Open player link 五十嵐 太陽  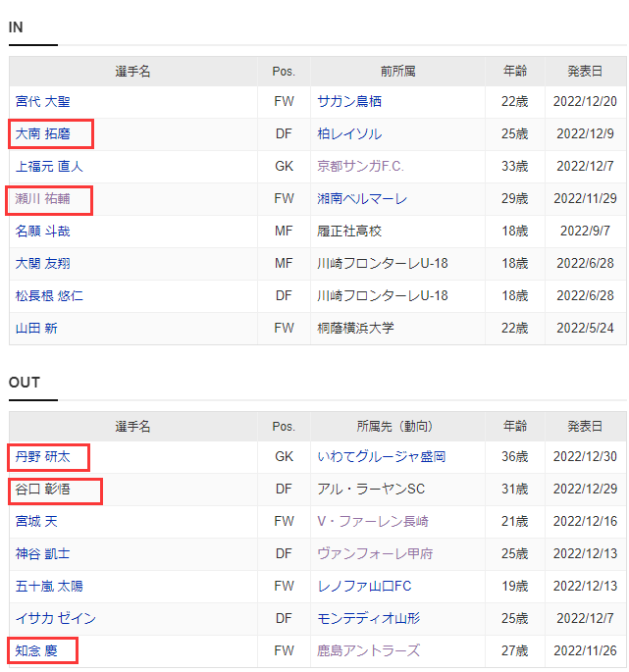[49, 587]
